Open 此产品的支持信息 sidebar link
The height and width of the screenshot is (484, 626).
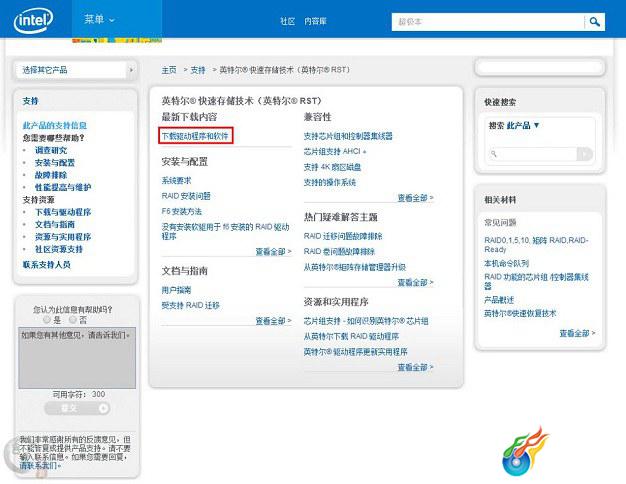point(55,125)
